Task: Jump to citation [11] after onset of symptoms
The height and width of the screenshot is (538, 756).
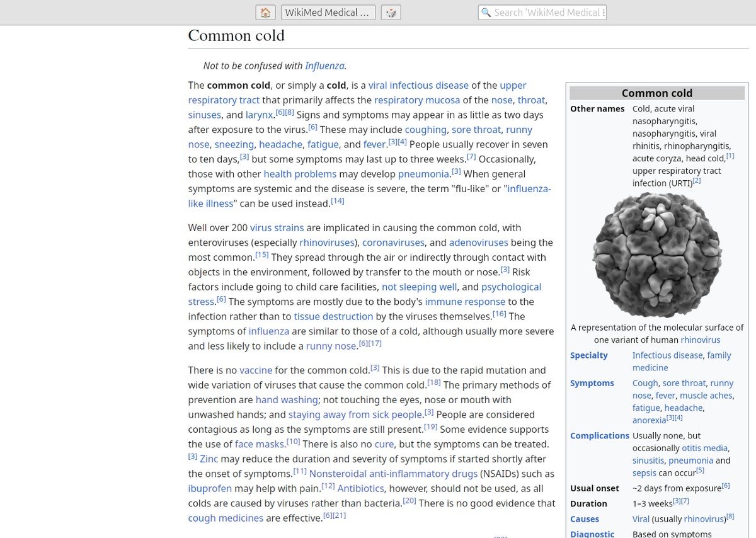Action: pyautogui.click(x=300, y=471)
